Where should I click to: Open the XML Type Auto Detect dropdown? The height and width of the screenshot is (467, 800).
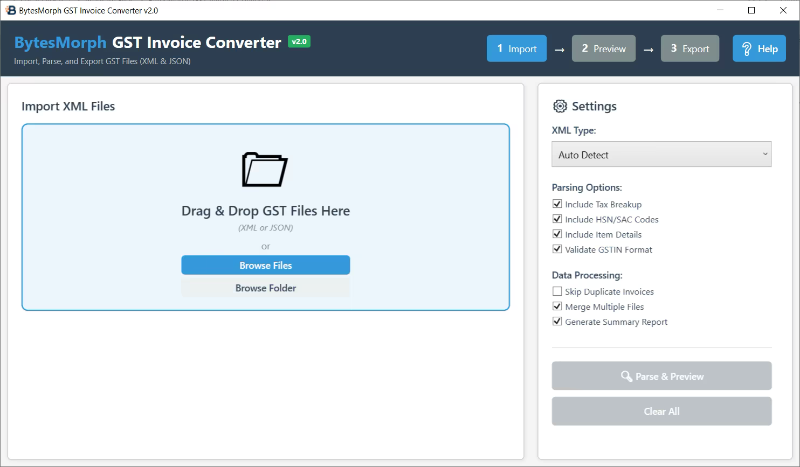[x=661, y=155]
